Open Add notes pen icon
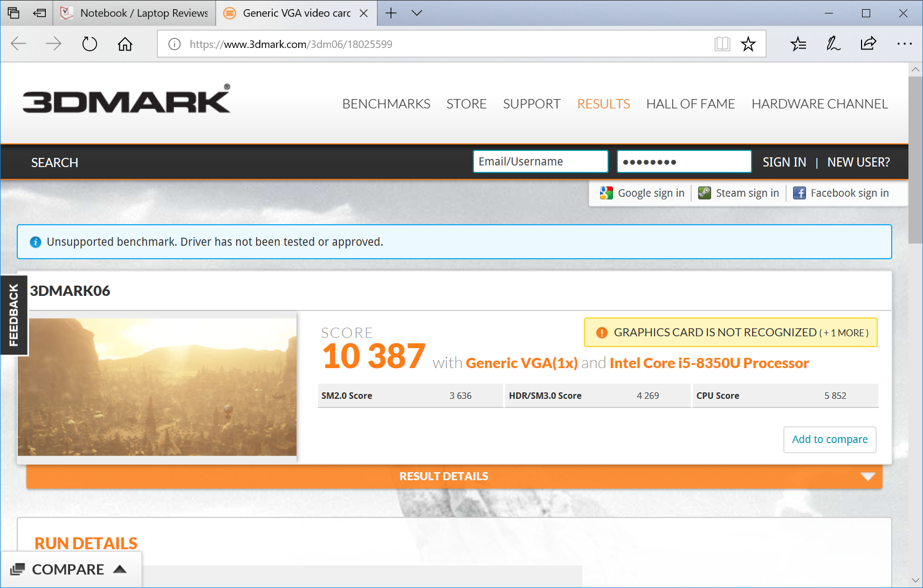The image size is (923, 588). (x=834, y=44)
